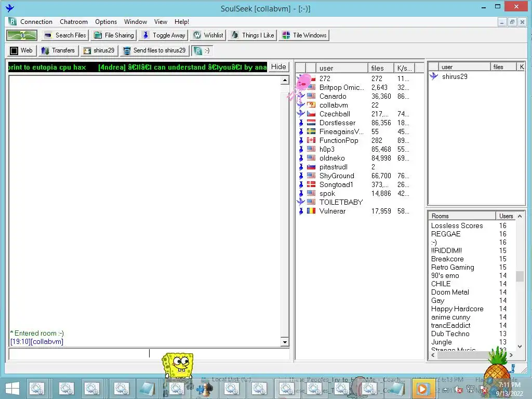Select user Britpop Omic... in list
The height and width of the screenshot is (399, 532).
click(341, 87)
